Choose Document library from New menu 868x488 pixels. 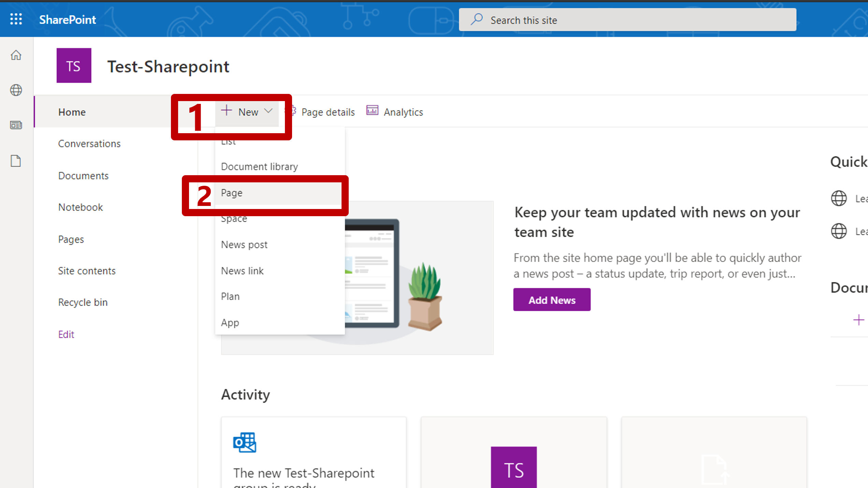pyautogui.click(x=259, y=167)
